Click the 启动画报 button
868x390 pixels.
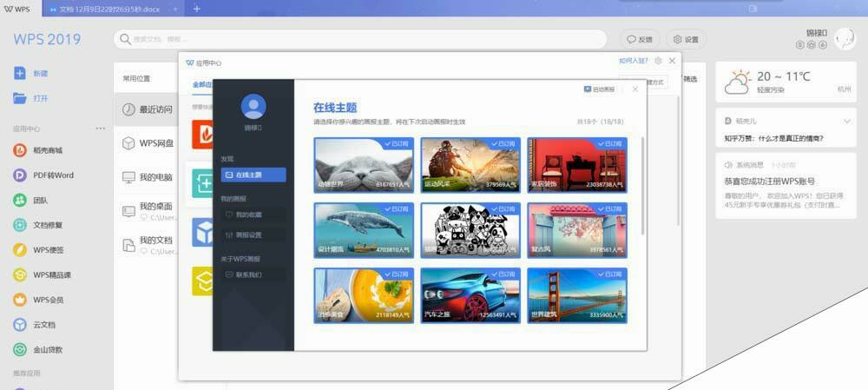tap(599, 89)
